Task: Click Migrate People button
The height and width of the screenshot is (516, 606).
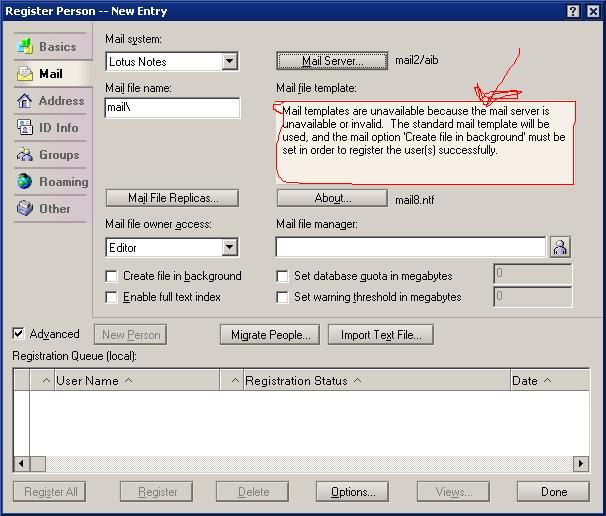Action: (x=270, y=335)
